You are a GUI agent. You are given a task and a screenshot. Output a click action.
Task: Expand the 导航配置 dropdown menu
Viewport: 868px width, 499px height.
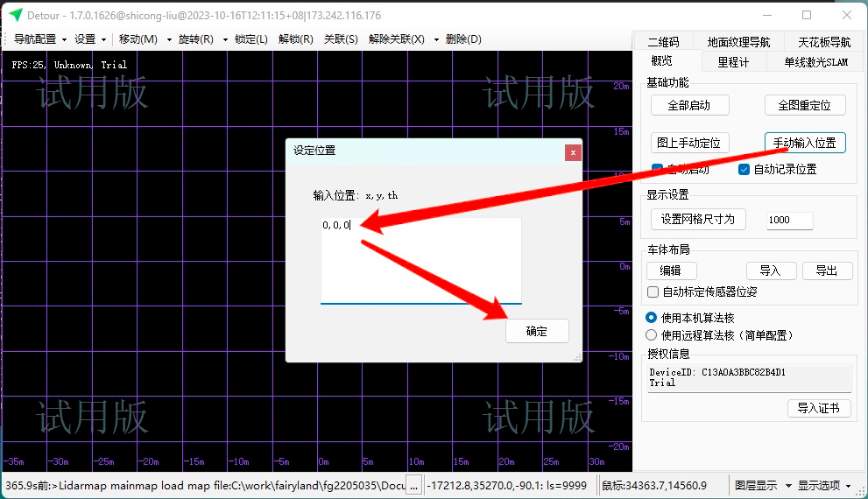coord(39,39)
